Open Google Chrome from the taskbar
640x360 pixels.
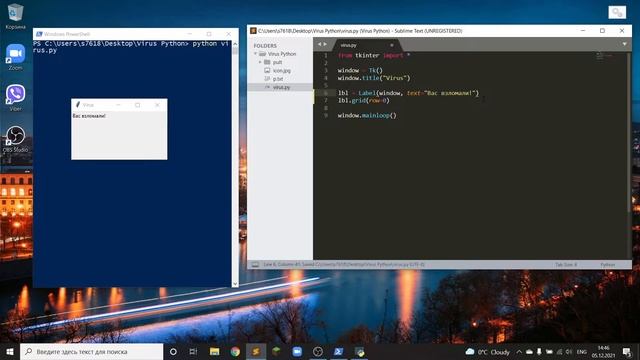point(235,351)
